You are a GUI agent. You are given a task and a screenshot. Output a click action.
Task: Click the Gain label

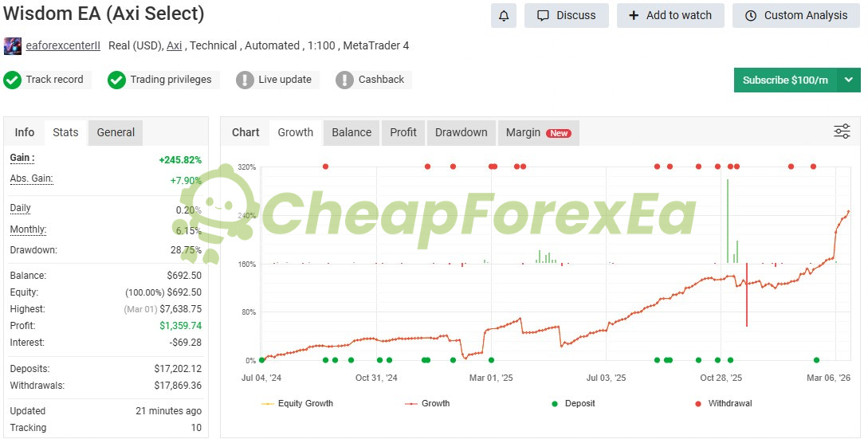[22, 158]
